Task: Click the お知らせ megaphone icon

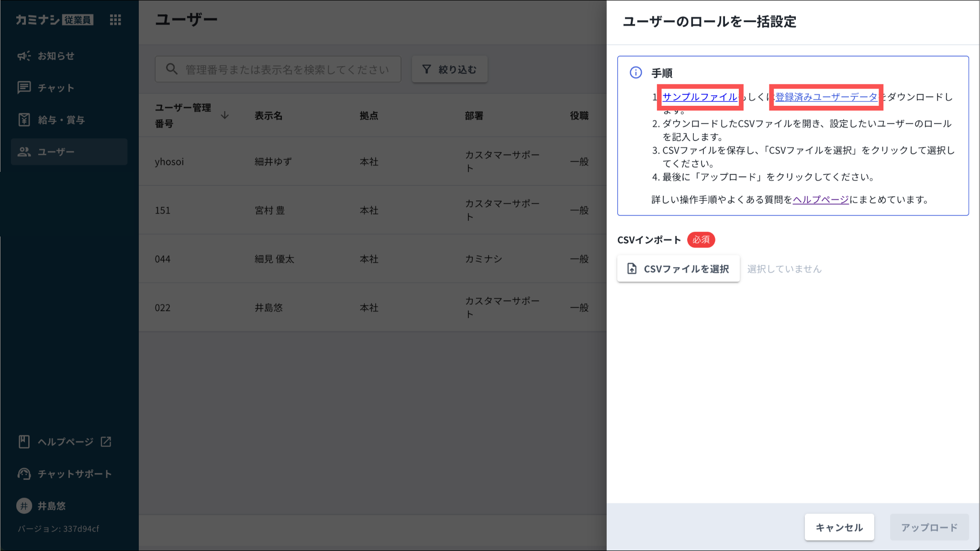Action: [x=24, y=56]
